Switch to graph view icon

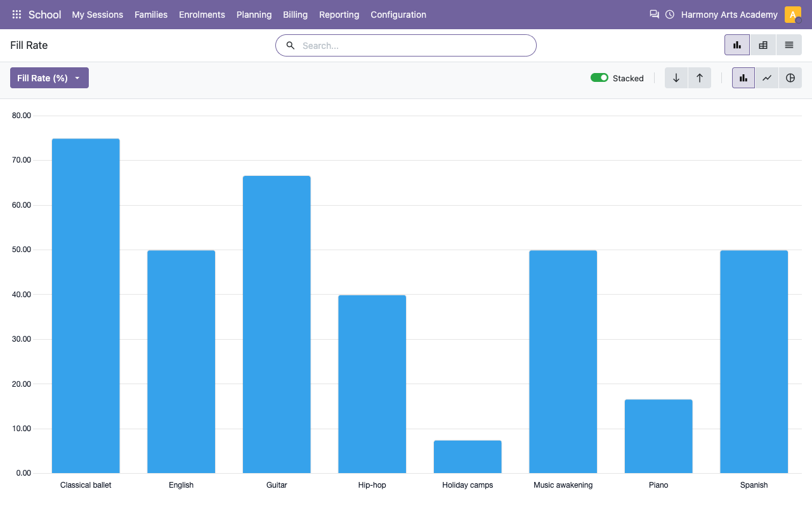(737, 45)
